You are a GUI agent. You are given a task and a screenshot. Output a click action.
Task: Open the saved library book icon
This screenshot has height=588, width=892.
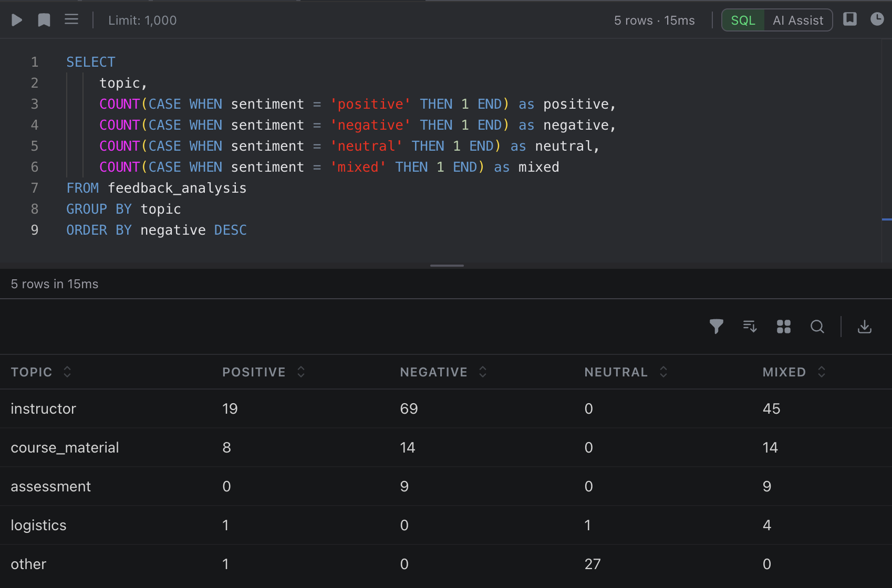tap(850, 19)
